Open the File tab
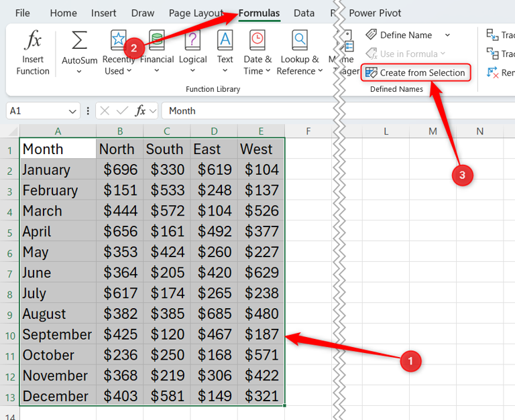This screenshot has width=515, height=420. point(22,13)
